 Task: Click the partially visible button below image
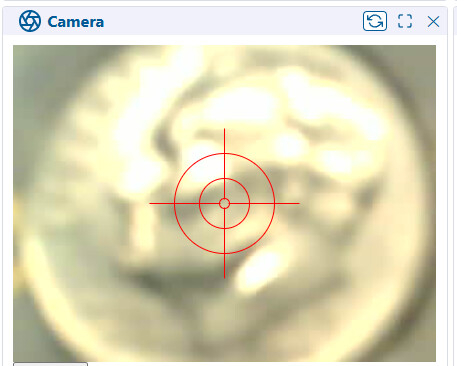(51, 364)
